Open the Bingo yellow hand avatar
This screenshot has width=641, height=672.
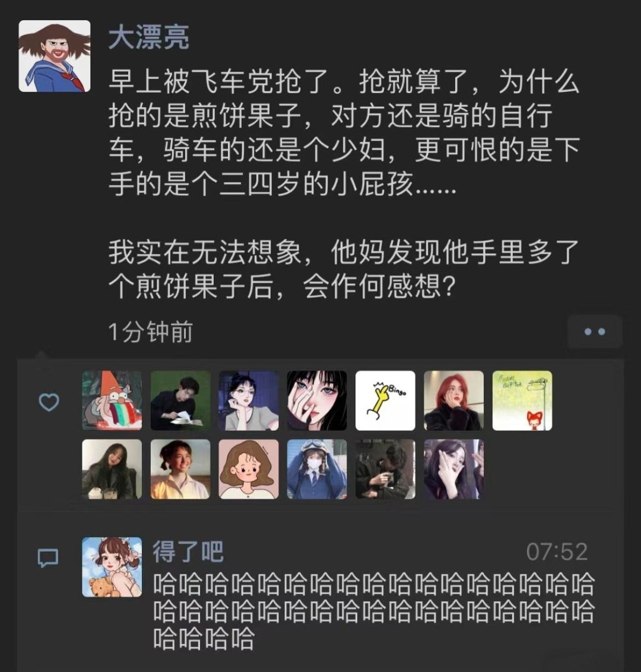385,400
